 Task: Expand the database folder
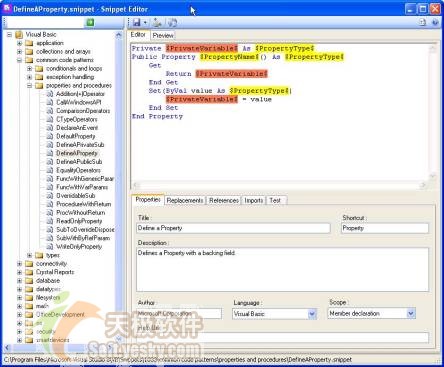[19, 281]
